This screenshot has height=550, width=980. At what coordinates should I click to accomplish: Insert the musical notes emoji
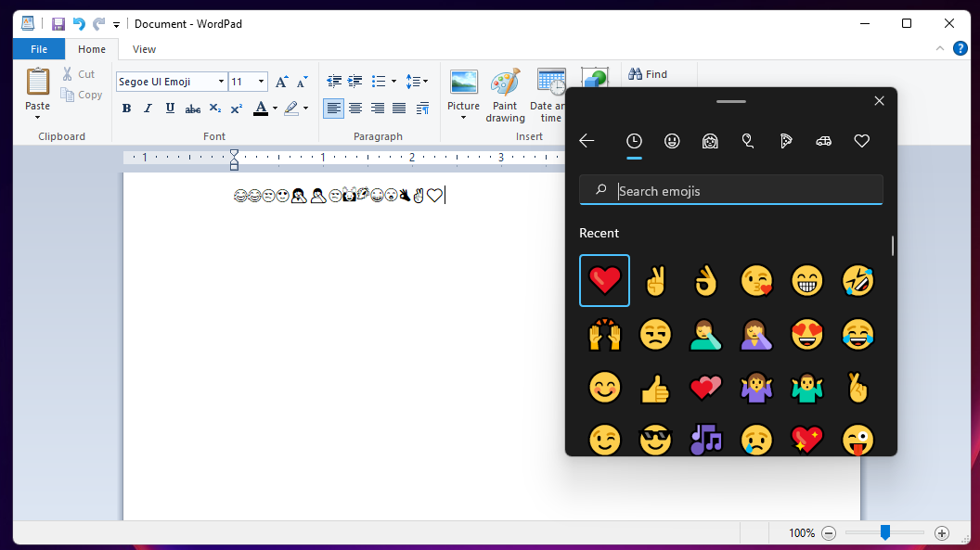[x=705, y=440]
